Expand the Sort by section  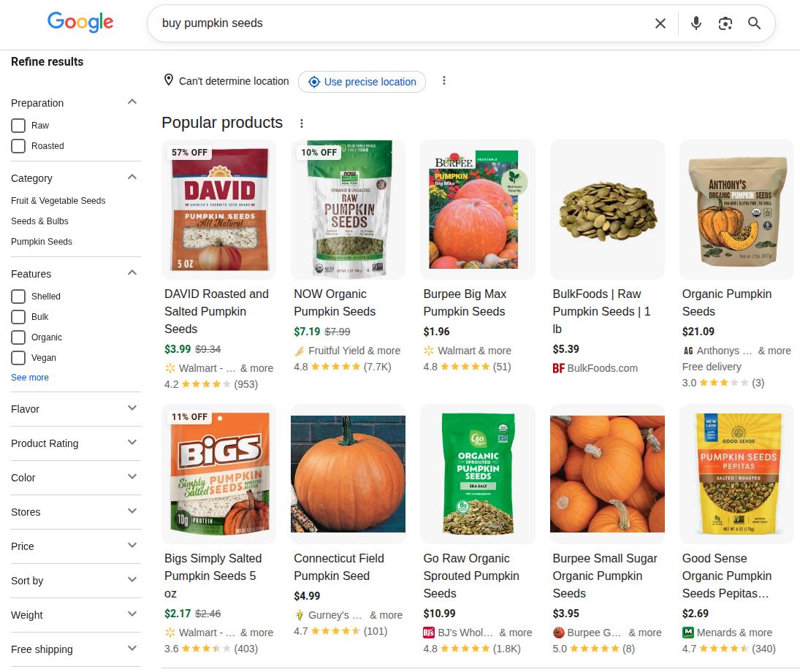point(75,581)
